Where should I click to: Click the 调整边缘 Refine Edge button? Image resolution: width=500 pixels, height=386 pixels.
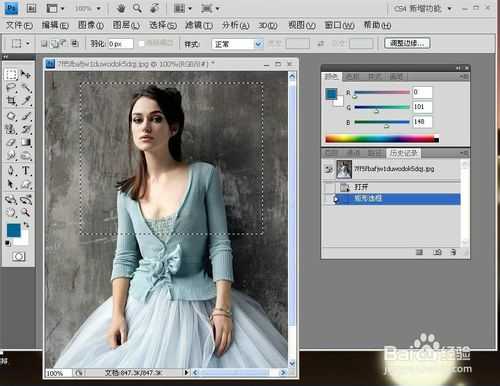click(407, 43)
